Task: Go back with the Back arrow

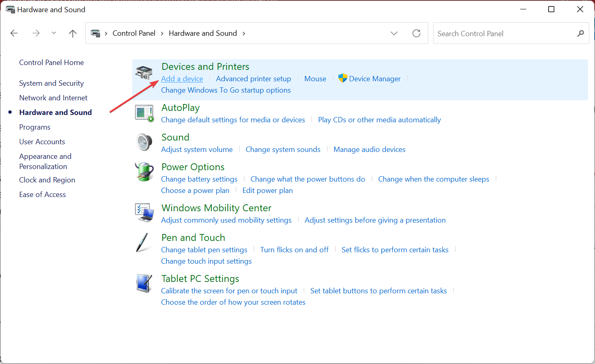Action: point(14,33)
